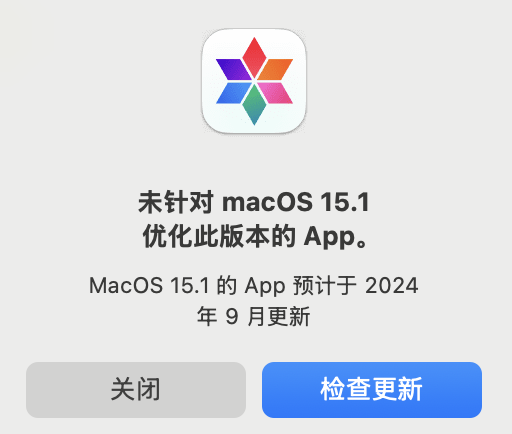Click the blue 检查更新 button
The image size is (512, 434).
pos(372,390)
